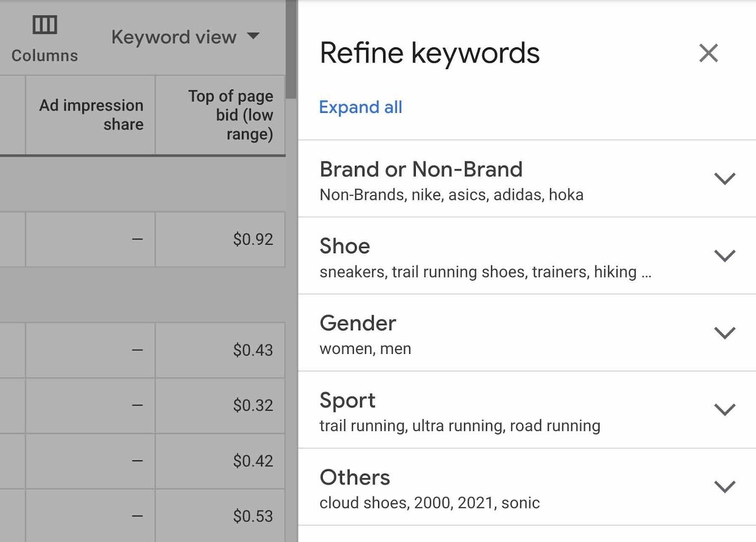Open the Keyword view selector
Image resolution: width=756 pixels, height=542 pixels.
173,37
